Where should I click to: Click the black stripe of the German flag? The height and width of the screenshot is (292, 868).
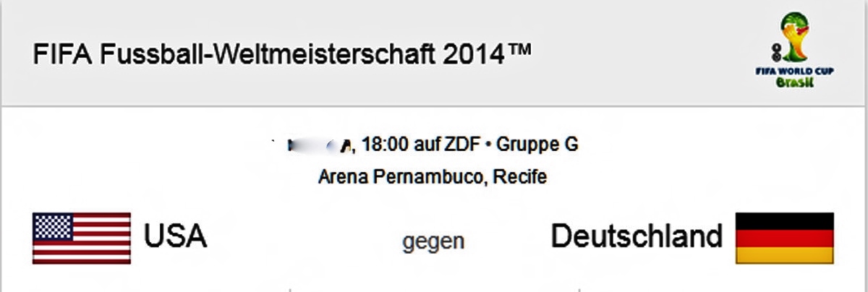coord(785,220)
